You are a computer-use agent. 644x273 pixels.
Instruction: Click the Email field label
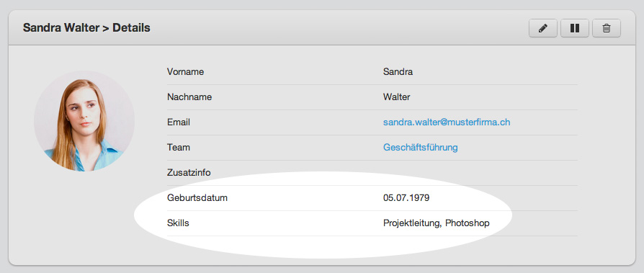[x=178, y=122]
